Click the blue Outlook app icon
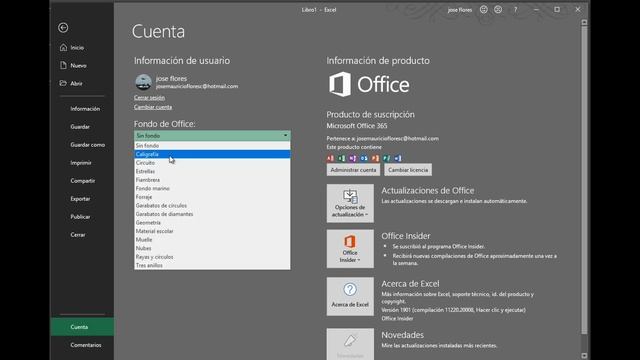The width and height of the screenshot is (640, 360). pyautogui.click(x=364, y=158)
